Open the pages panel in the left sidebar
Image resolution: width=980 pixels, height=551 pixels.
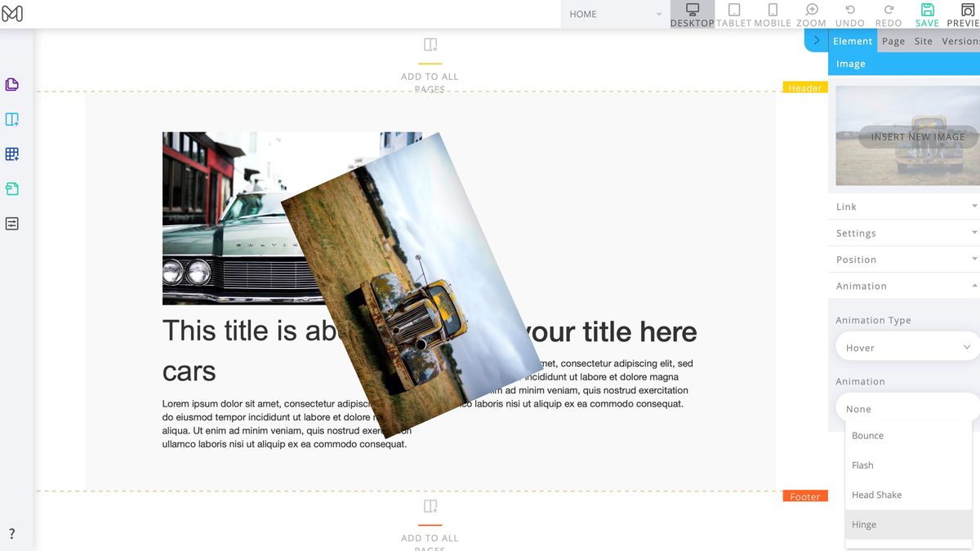11,84
